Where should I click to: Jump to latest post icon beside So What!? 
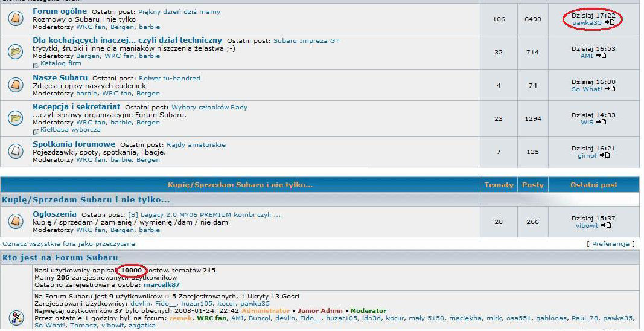[610, 89]
